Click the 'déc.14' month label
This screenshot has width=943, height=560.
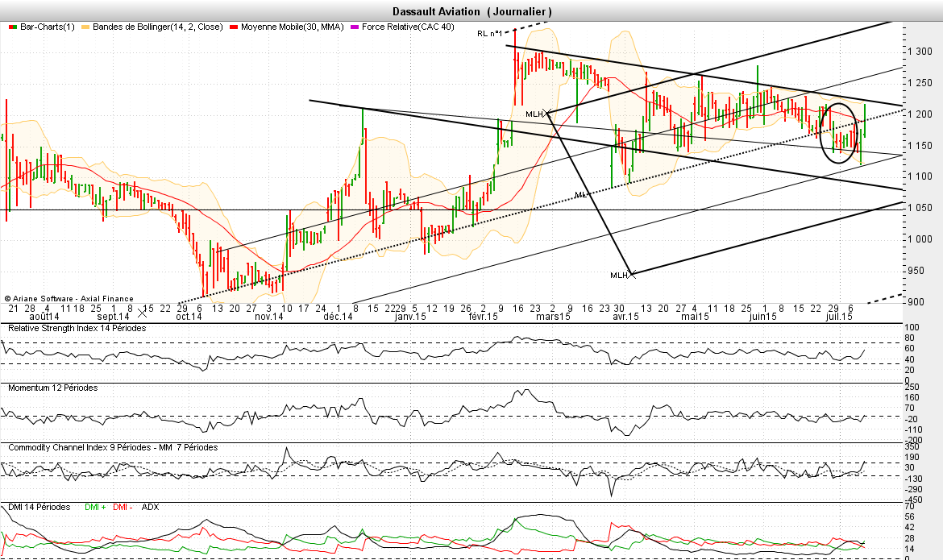pos(338,317)
